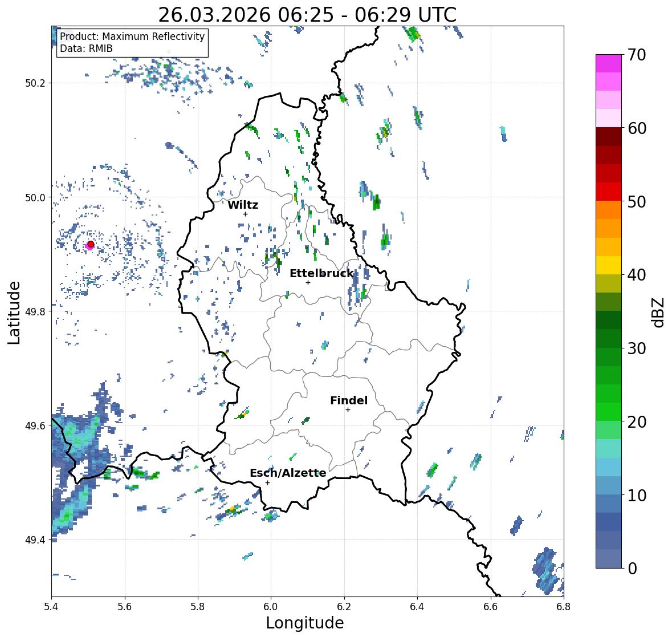Screen dimensions: 672x637
Task: Click the longitude tick label 5.4
Action: (51, 607)
